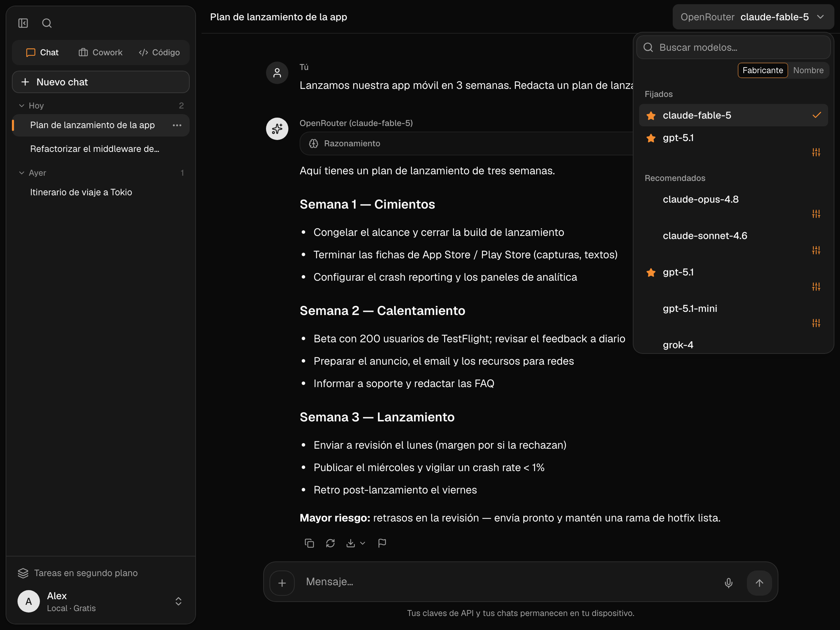Unpin gpt-5.1 star in Fijados

pyautogui.click(x=651, y=138)
